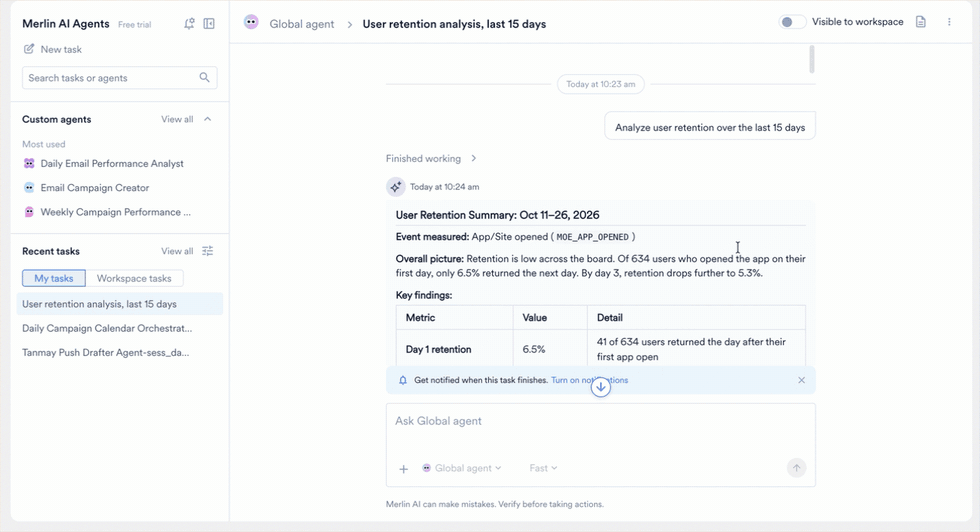
Task: Click the send arrow button
Action: coord(796,468)
